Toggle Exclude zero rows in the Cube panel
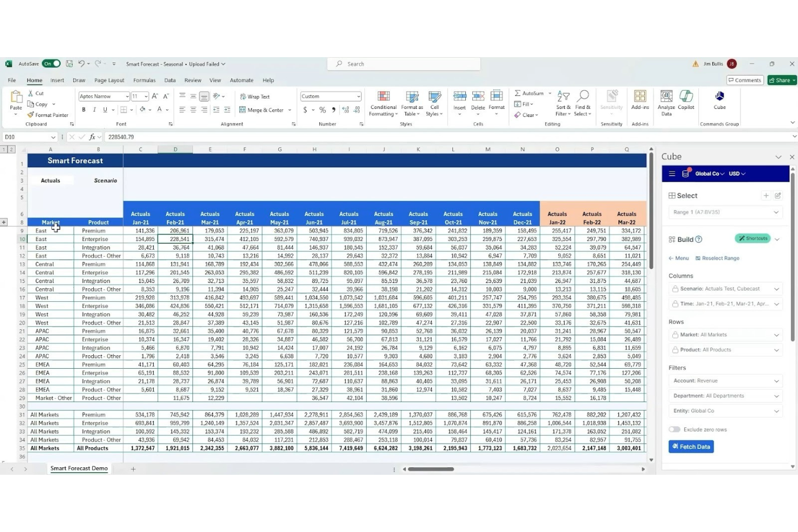798x532 pixels. point(674,429)
